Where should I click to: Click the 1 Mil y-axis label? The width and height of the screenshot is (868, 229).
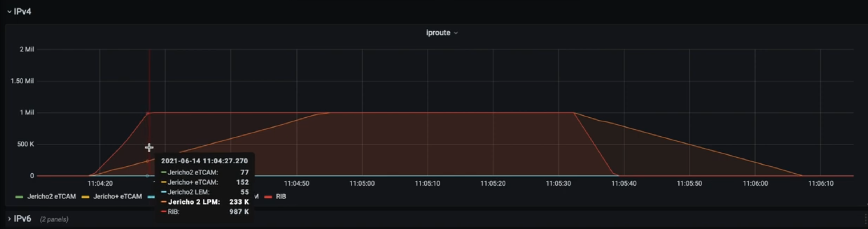click(27, 112)
